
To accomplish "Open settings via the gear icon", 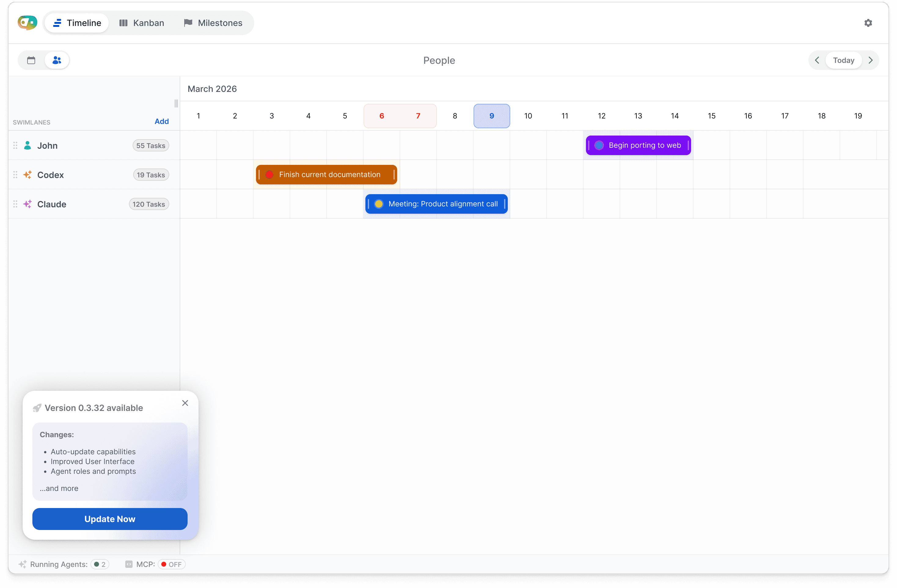I will pos(868,23).
